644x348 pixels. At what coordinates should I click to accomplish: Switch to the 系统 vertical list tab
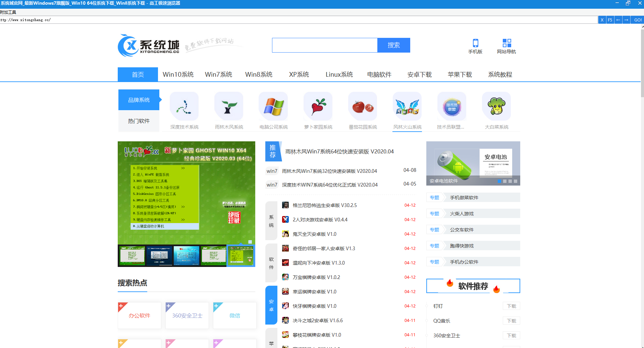(271, 221)
